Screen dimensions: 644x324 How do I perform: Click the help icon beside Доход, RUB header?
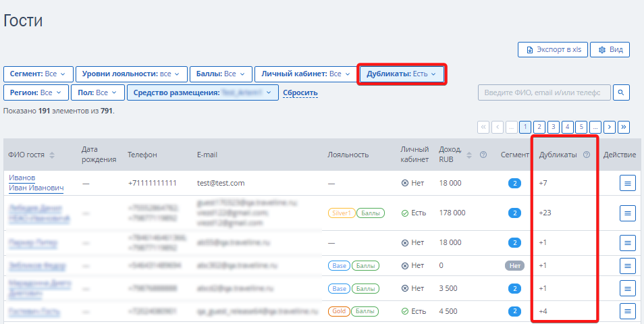[483, 155]
